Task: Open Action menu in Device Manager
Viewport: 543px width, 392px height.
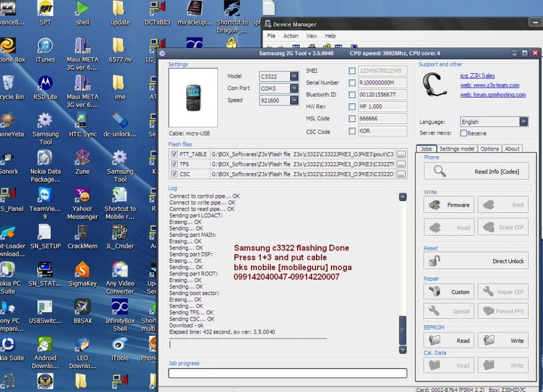Action: click(x=291, y=36)
